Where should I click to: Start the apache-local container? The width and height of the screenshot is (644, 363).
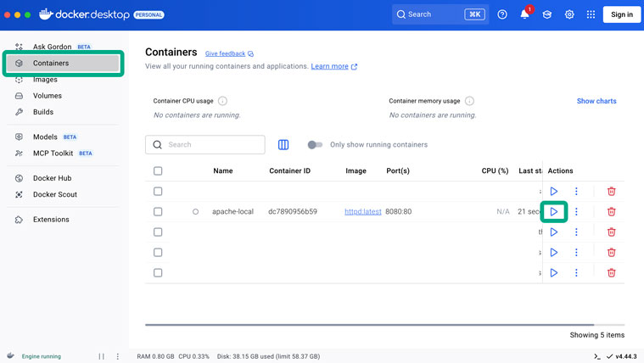554,211
